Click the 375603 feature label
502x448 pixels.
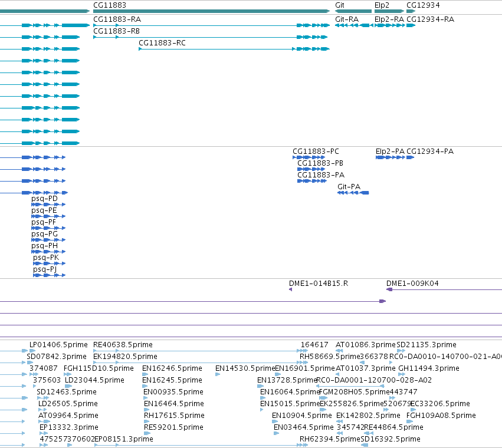coord(47,380)
